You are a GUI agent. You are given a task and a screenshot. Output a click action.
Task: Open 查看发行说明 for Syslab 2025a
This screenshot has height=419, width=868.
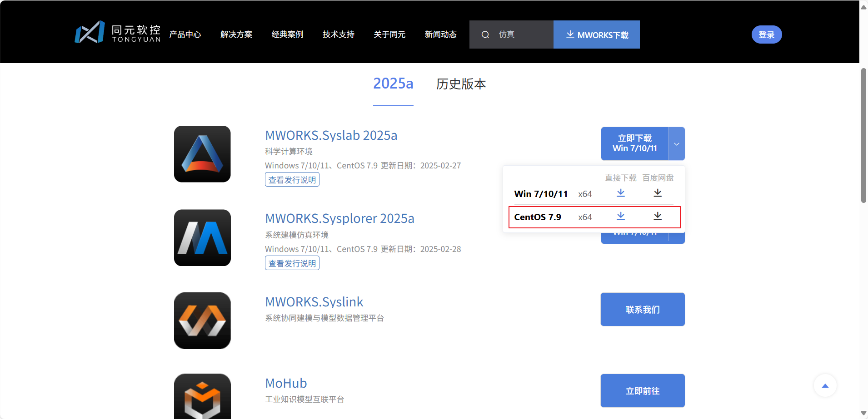coord(292,180)
